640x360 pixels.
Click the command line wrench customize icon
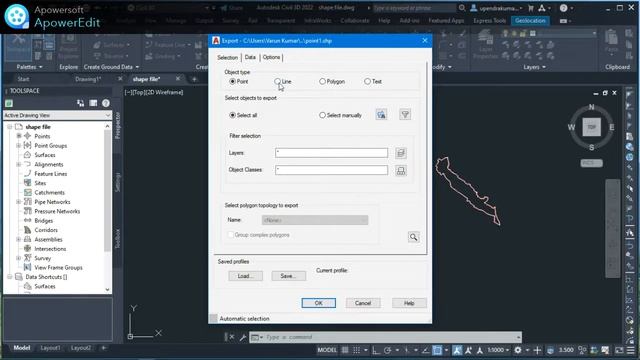(x=243, y=337)
